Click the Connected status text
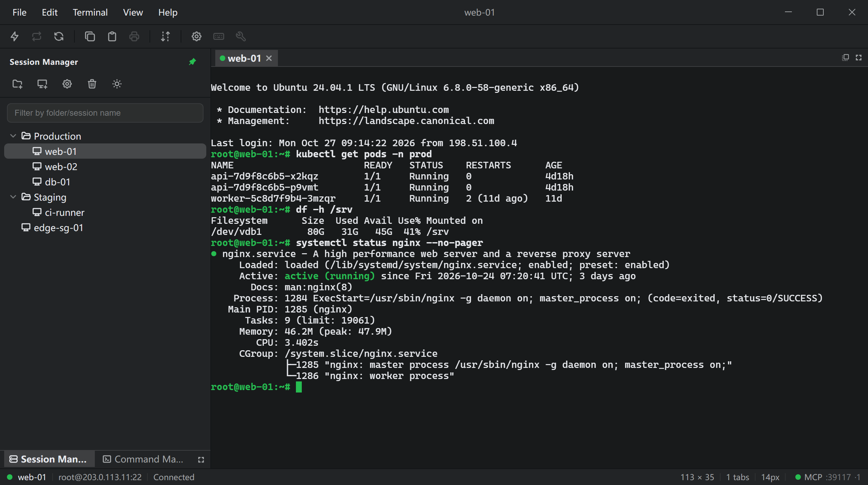This screenshot has width=868, height=485. tap(174, 477)
